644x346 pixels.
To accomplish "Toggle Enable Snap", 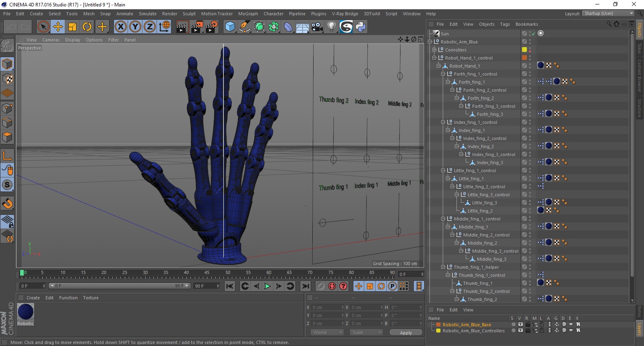I will (x=7, y=203).
